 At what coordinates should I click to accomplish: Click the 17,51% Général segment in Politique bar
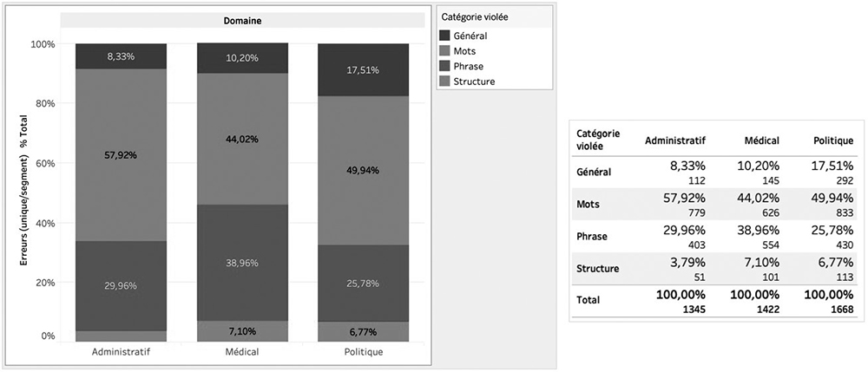363,70
